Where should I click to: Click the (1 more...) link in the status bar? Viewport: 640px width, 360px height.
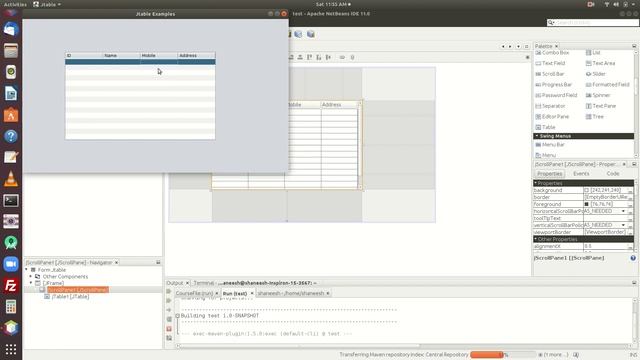tap(556, 355)
